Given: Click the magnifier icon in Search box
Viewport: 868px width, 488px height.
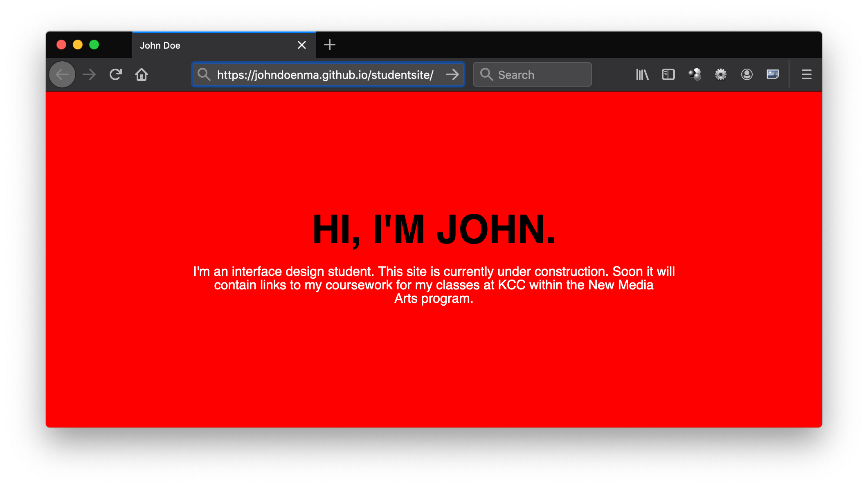Looking at the screenshot, I should (486, 75).
